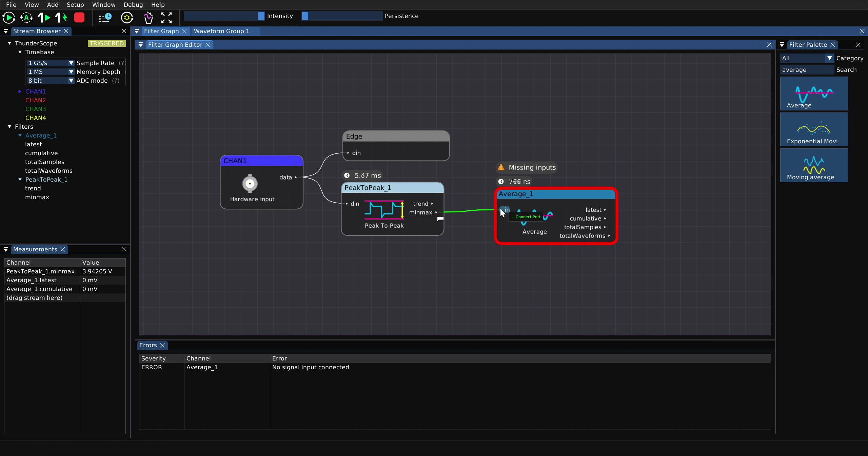Image resolution: width=868 pixels, height=456 pixels.
Task: Click the (drag stream here) measurement row
Action: tap(65, 298)
